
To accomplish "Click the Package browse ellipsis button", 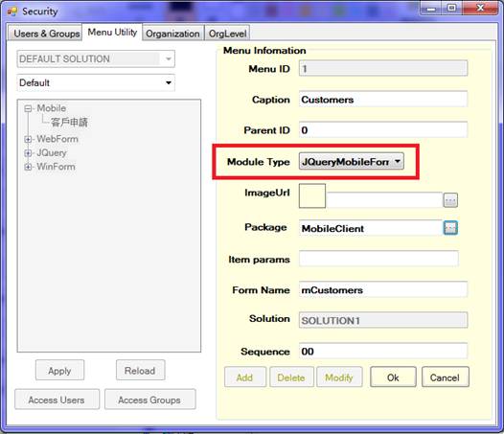I will point(450,228).
